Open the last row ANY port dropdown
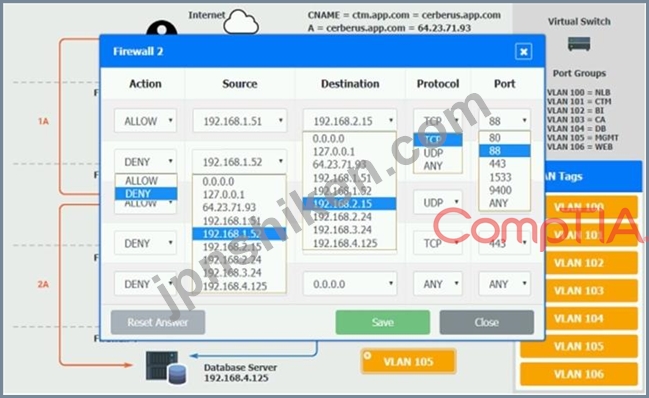This screenshot has height=398, width=649. [505, 284]
